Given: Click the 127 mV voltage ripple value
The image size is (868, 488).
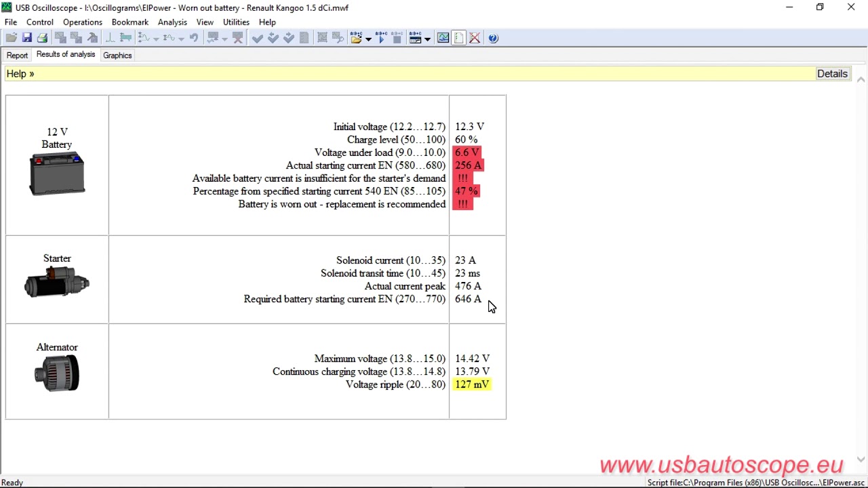Looking at the screenshot, I should [x=472, y=384].
